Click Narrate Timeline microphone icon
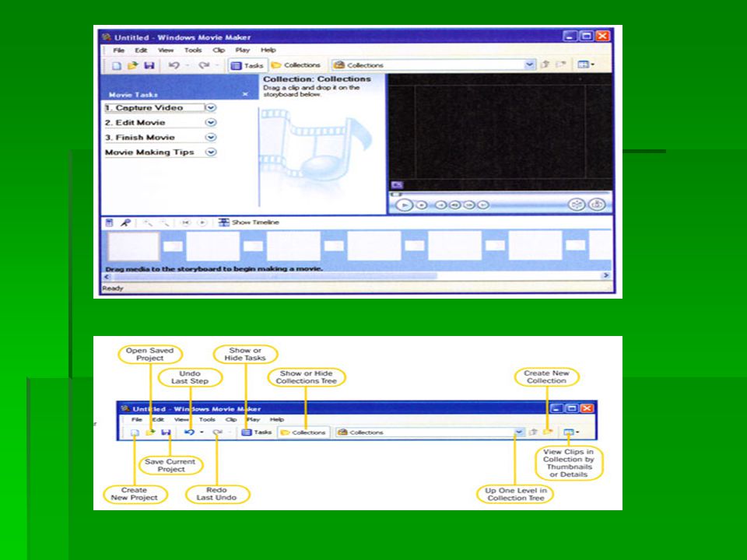Image resolution: width=747 pixels, height=560 pixels. [124, 222]
